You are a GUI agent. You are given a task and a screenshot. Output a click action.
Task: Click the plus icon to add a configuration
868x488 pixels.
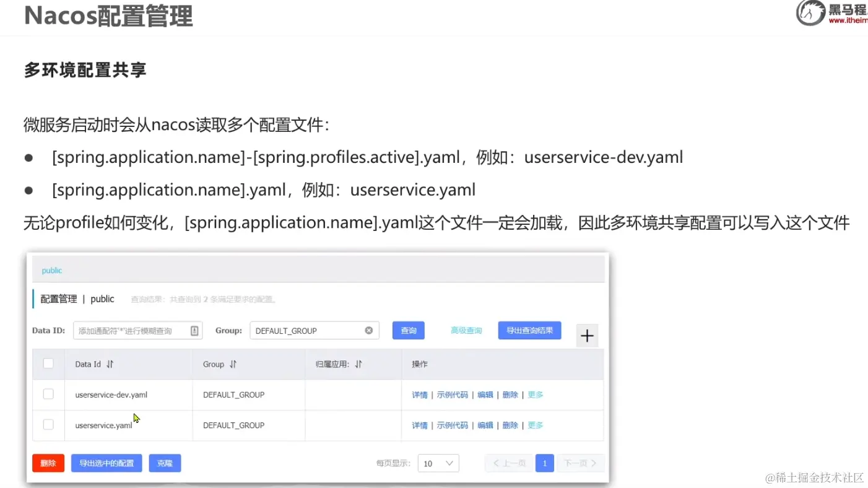point(587,336)
